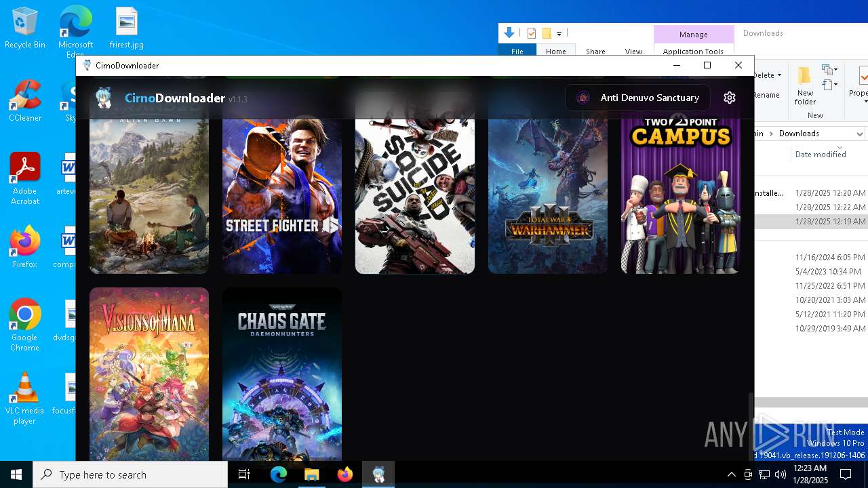Click Downloads in Explorer address bar

pyautogui.click(x=799, y=134)
